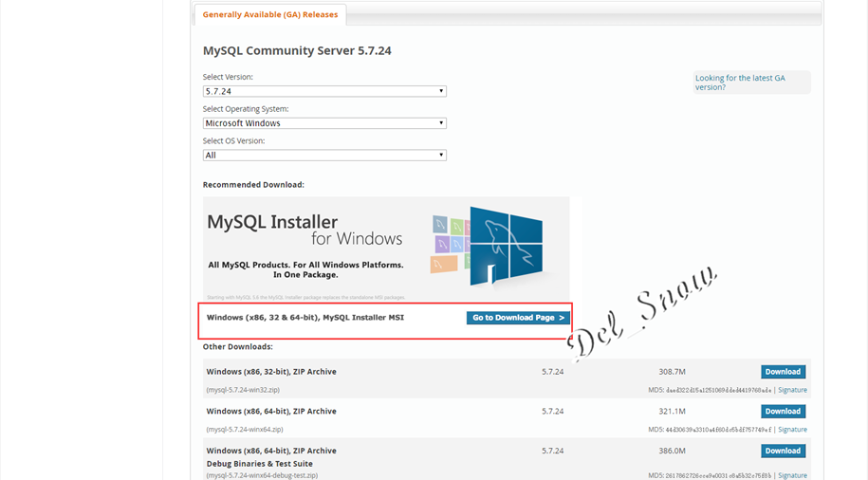
Task: Download the Windows 32-bit ZIP Archive
Action: pos(783,372)
